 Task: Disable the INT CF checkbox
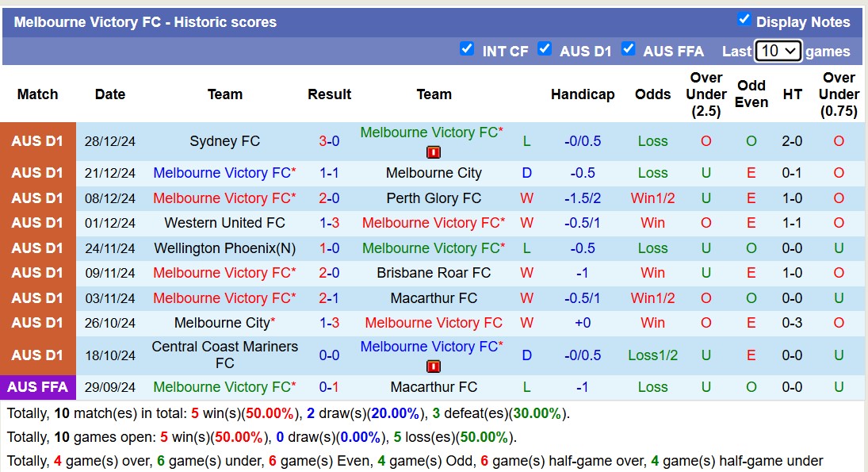468,48
